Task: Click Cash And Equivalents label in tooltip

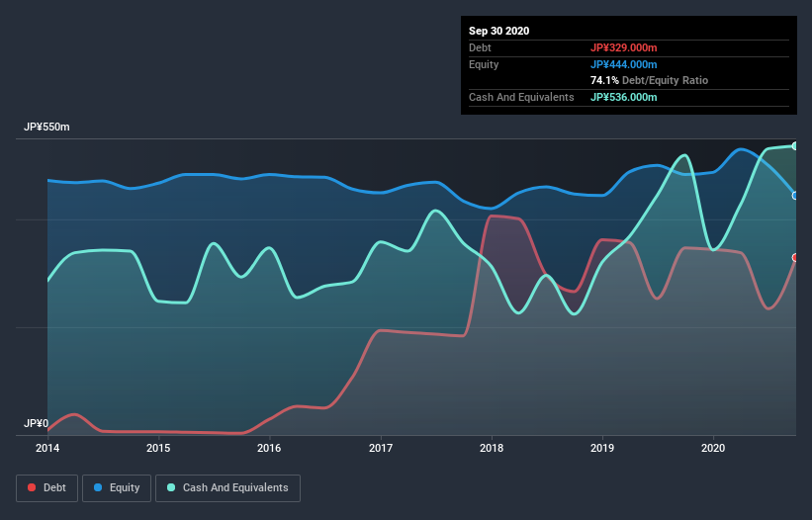Action: coord(521,97)
